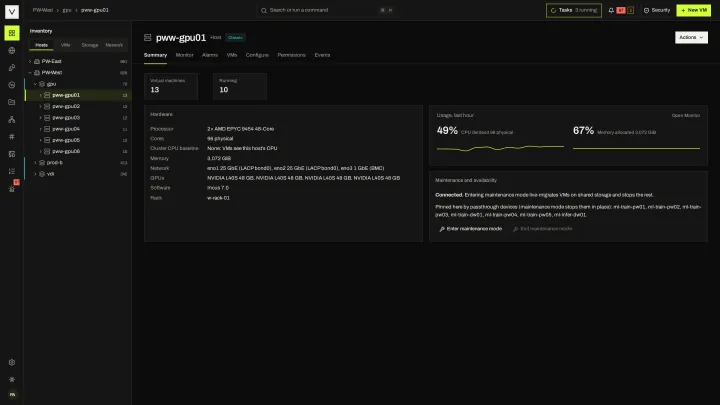Click the PW-East datacenter icon
The height and width of the screenshot is (405, 720).
click(x=37, y=61)
